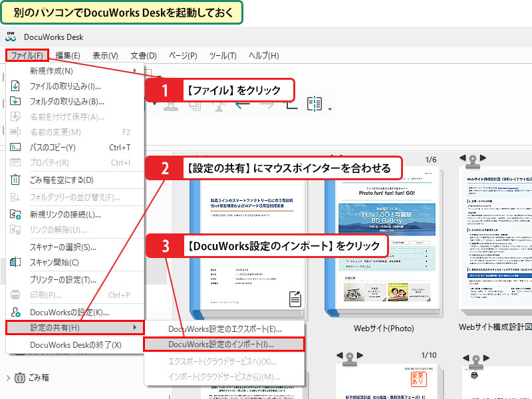The height and width of the screenshot is (399, 532).
Task: Click the split-page view toolbar icon
Action: tap(315, 104)
